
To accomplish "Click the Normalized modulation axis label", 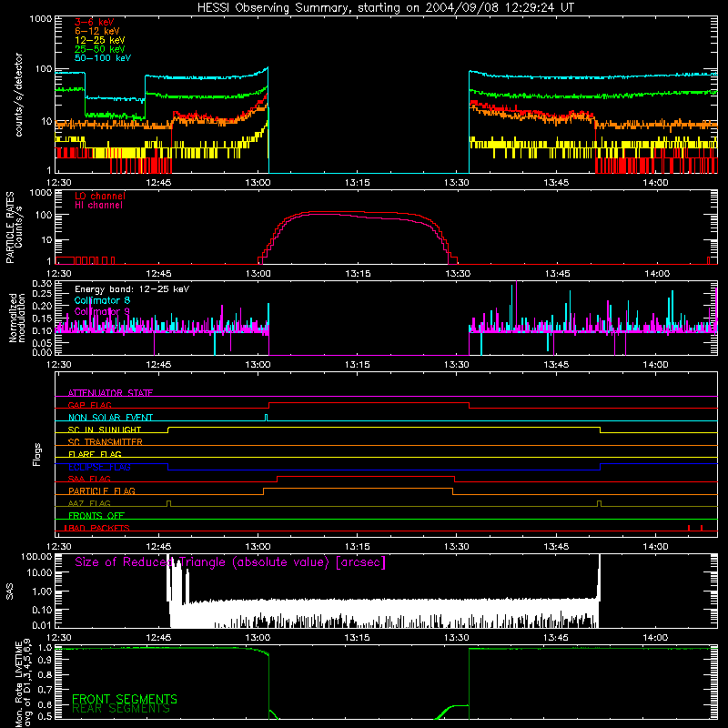I will pos(16,318).
